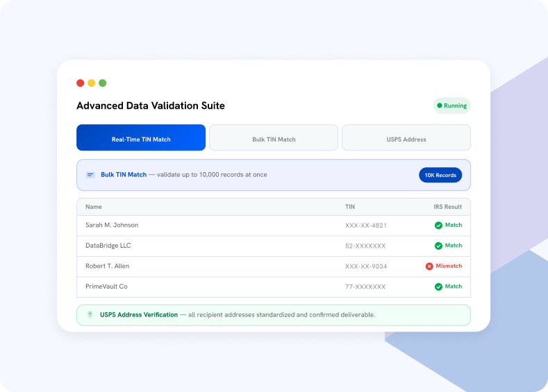Click TIN value 77-XXXXXXX
The image size is (548, 392).
click(365, 287)
